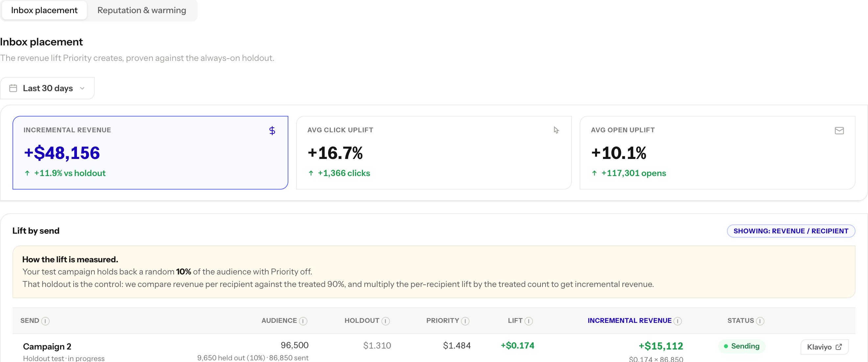Viewport: 868px width, 362px height.
Task: Click the calendar icon in the date picker
Action: coord(13,88)
